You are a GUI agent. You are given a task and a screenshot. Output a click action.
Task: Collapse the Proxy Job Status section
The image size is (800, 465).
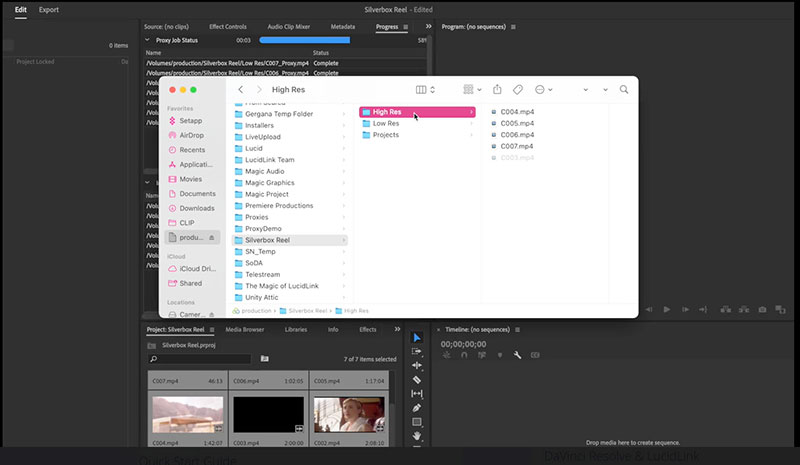(147, 40)
